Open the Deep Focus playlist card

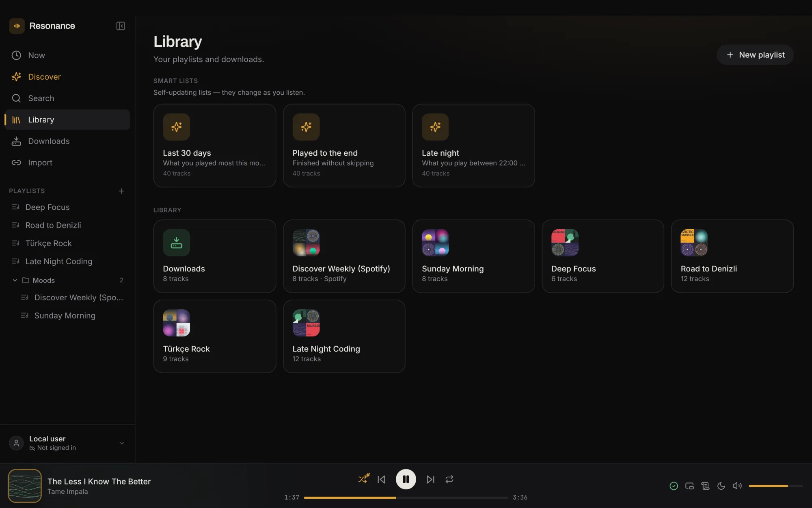[603, 256]
